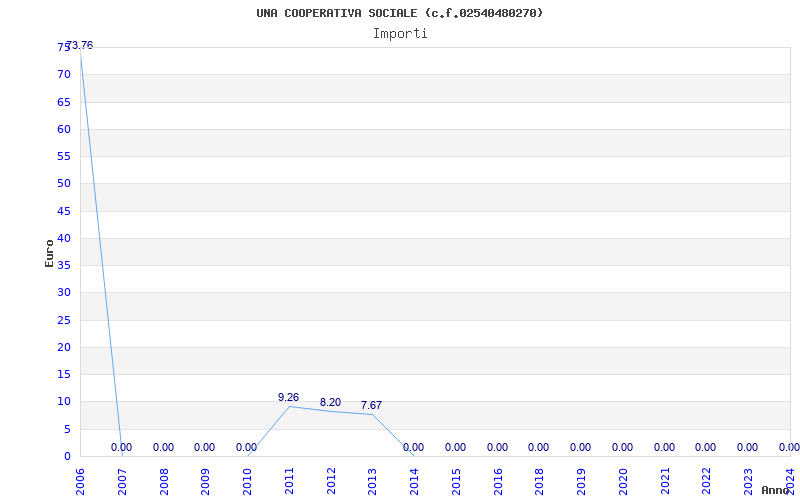Select the 2006 x-axis label
800x500 pixels.
80,481
